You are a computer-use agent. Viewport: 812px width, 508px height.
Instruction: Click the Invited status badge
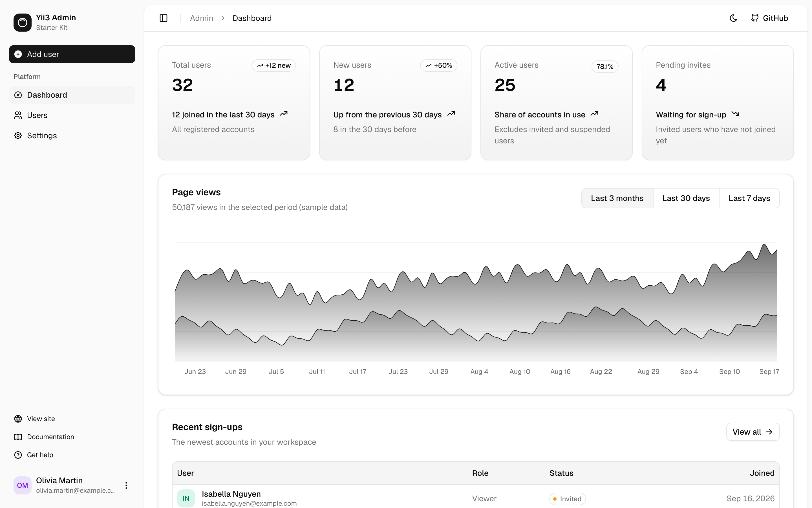pos(567,499)
